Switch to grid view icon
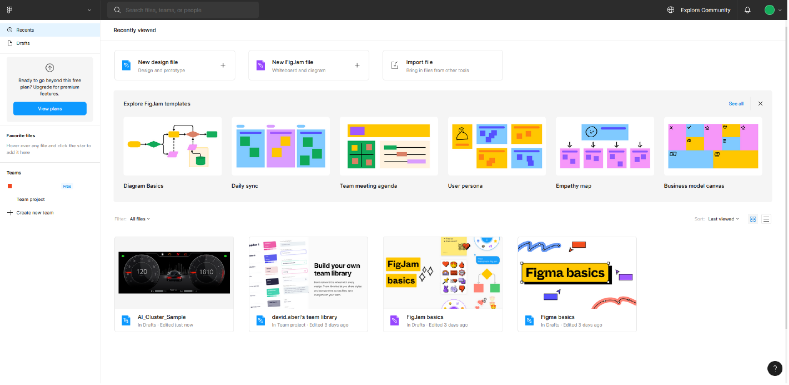Viewport: 789px width, 385px height. point(753,219)
